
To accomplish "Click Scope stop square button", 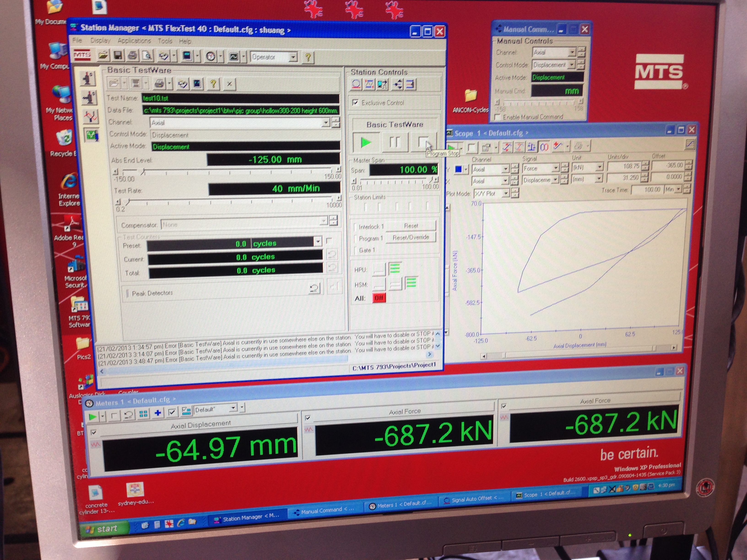I will [472, 148].
